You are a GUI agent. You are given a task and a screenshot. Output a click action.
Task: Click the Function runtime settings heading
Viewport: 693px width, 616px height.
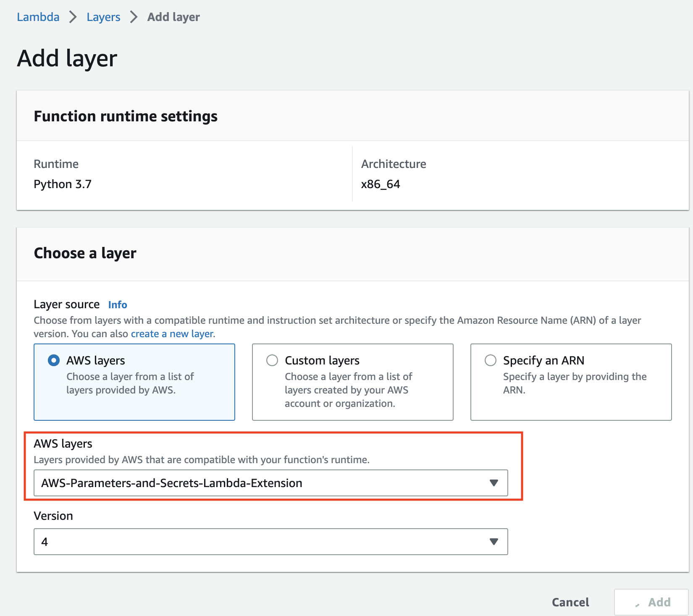[126, 116]
